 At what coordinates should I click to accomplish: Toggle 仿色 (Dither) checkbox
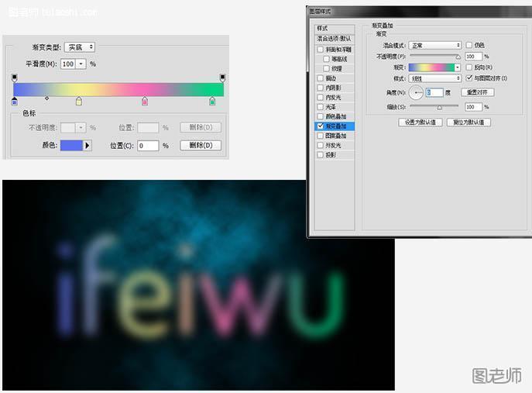click(x=469, y=45)
